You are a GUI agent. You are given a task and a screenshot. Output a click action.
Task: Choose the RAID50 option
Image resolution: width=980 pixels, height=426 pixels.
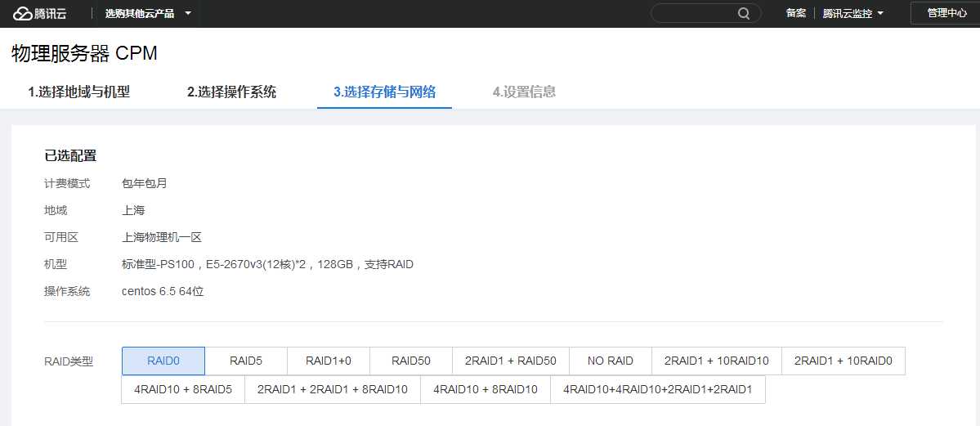(410, 361)
